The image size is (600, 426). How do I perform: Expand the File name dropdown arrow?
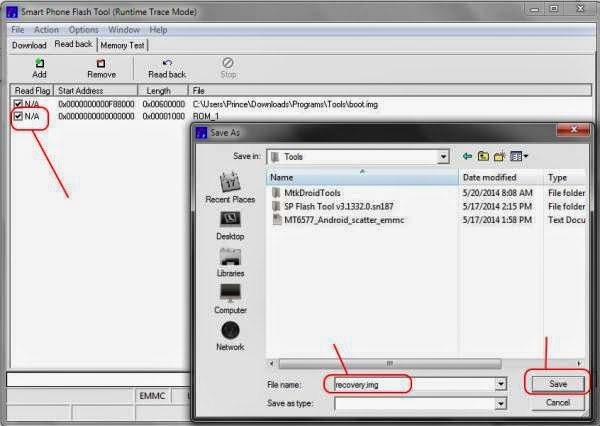pos(501,384)
